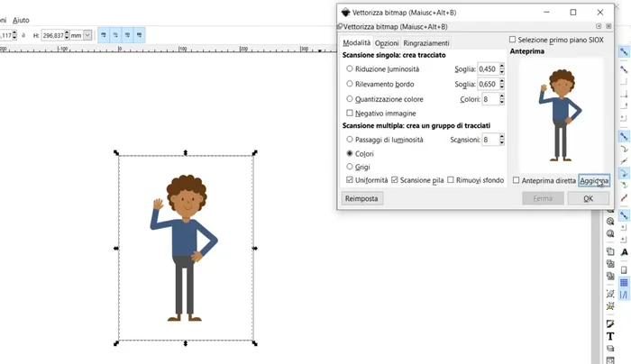Click the last blue transform-affect toggle icon

pos(141,35)
